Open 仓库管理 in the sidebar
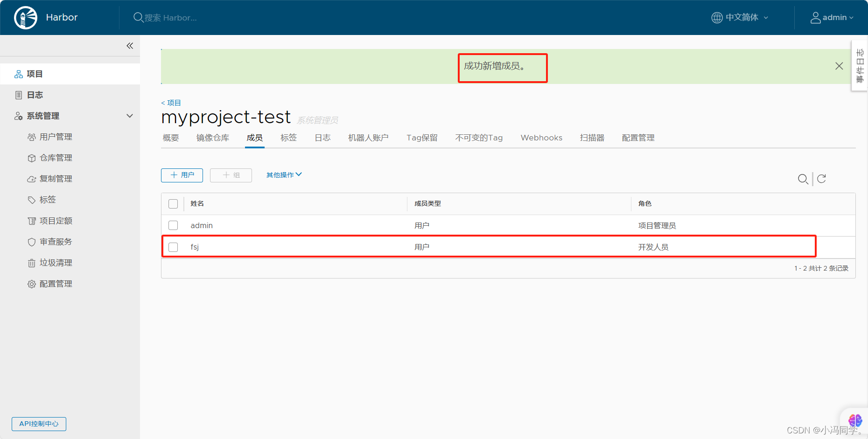Image resolution: width=868 pixels, height=439 pixels. click(x=56, y=158)
